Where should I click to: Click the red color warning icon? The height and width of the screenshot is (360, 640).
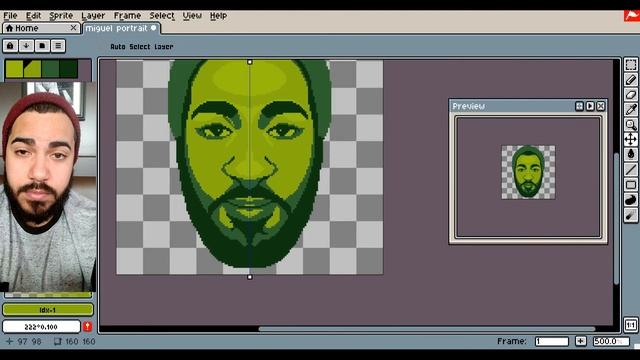[x=87, y=327]
